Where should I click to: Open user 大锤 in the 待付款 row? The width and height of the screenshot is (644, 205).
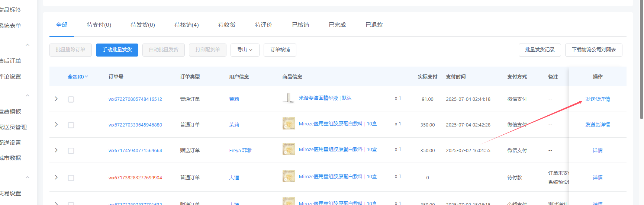(234, 178)
